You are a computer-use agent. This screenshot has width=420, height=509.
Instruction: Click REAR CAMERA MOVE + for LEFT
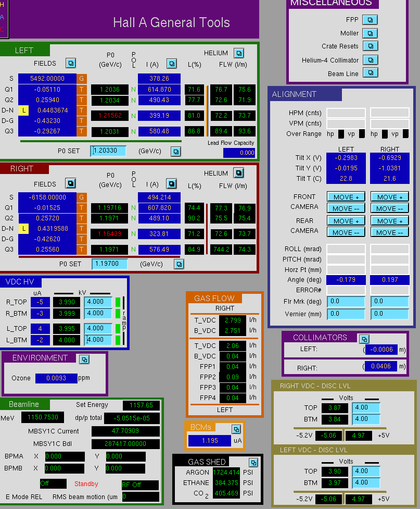pos(346,221)
